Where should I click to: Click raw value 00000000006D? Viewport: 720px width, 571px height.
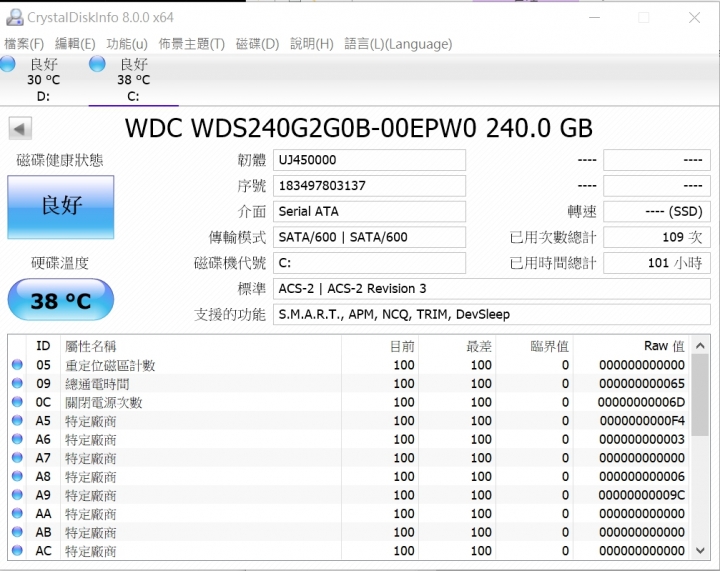coord(641,403)
